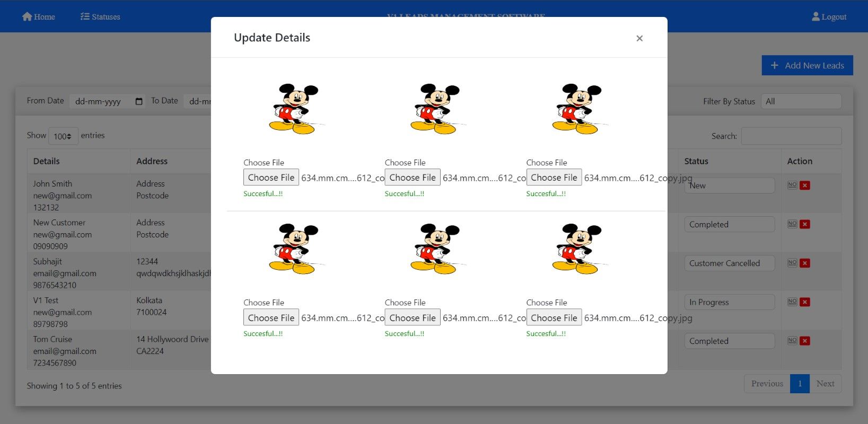This screenshot has width=868, height=424.
Task: Delete the Tom Cruise lead with the red X
Action: coord(805,341)
